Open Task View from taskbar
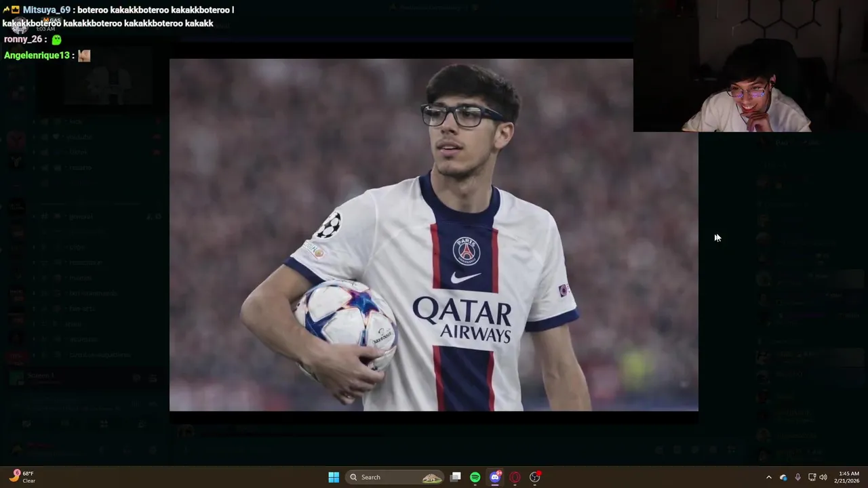Image resolution: width=868 pixels, height=488 pixels. (x=456, y=477)
